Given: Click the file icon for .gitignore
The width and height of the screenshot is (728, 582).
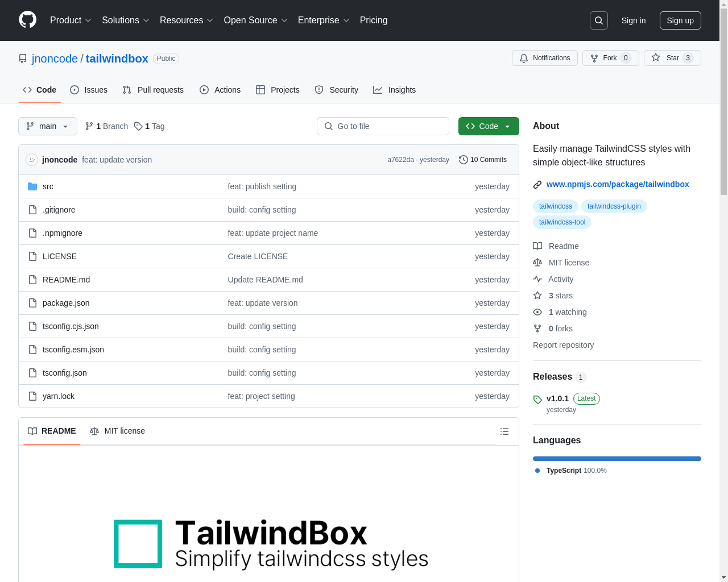Looking at the screenshot, I should pos(32,210).
